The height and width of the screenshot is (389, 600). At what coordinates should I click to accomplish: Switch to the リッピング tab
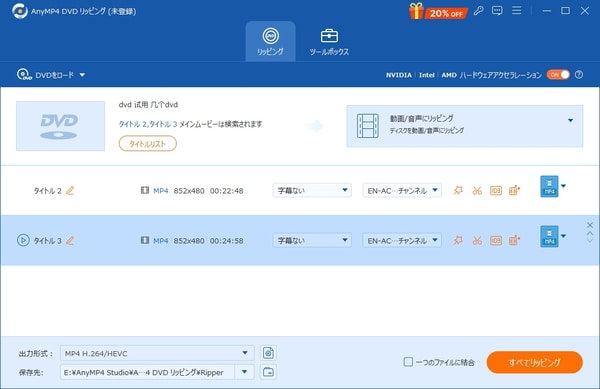[271, 41]
